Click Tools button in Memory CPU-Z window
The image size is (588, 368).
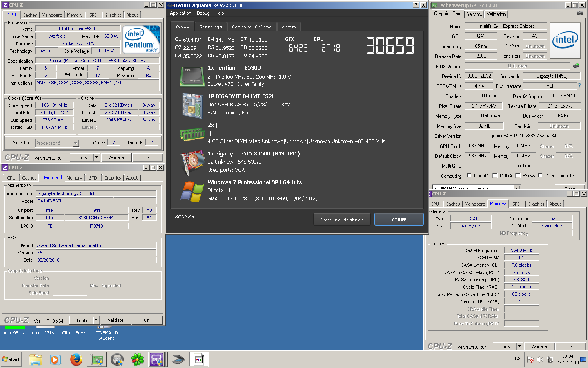point(505,346)
